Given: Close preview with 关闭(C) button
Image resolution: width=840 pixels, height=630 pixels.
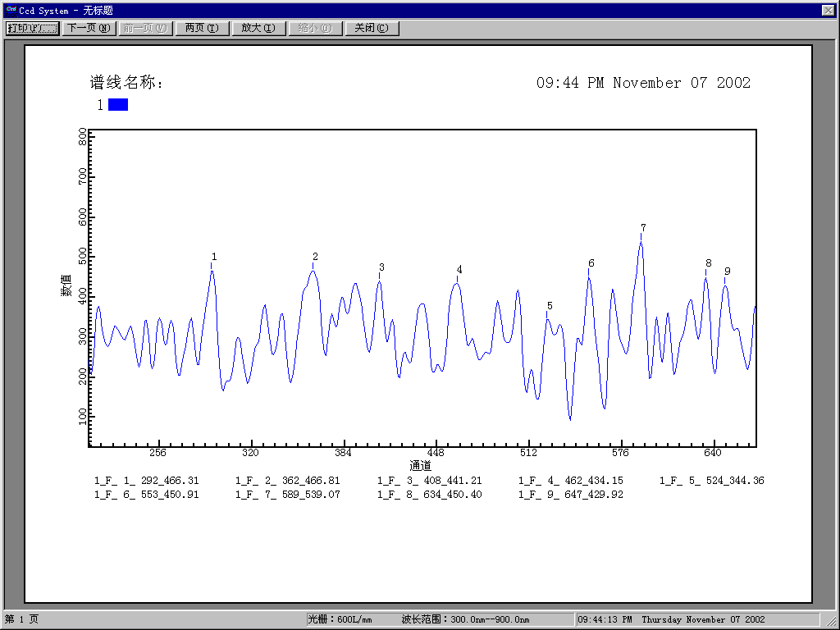Looking at the screenshot, I should 372,29.
